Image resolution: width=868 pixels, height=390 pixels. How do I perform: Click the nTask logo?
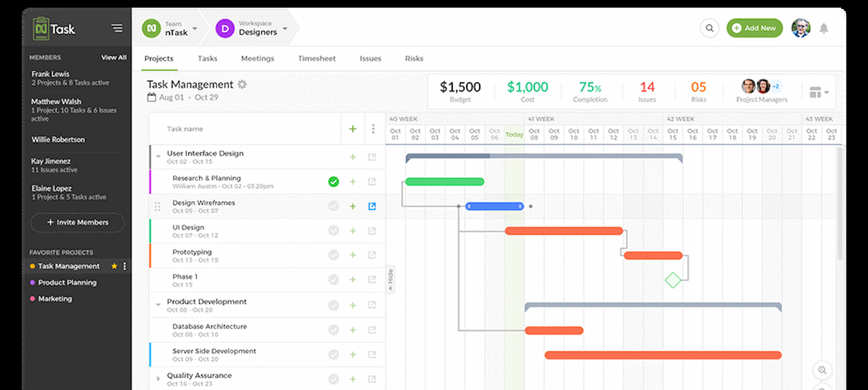tap(54, 29)
